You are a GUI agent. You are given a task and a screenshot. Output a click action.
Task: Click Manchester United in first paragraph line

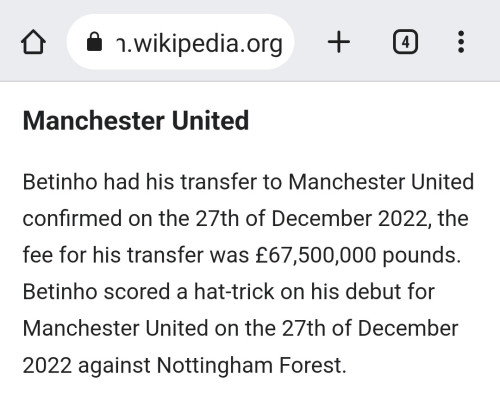(381, 182)
